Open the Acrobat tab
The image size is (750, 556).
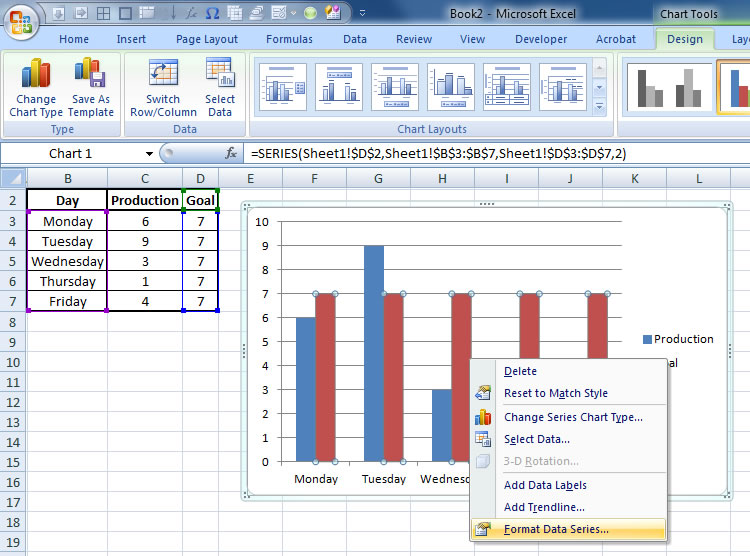pos(616,39)
